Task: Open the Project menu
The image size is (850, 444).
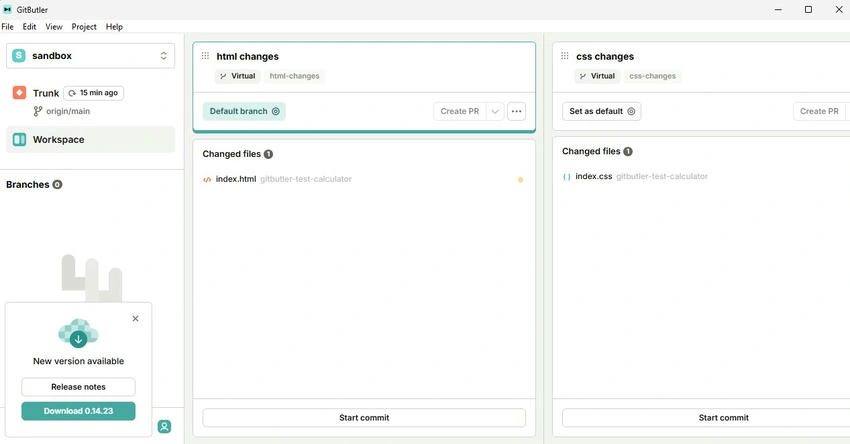Action: click(x=84, y=27)
